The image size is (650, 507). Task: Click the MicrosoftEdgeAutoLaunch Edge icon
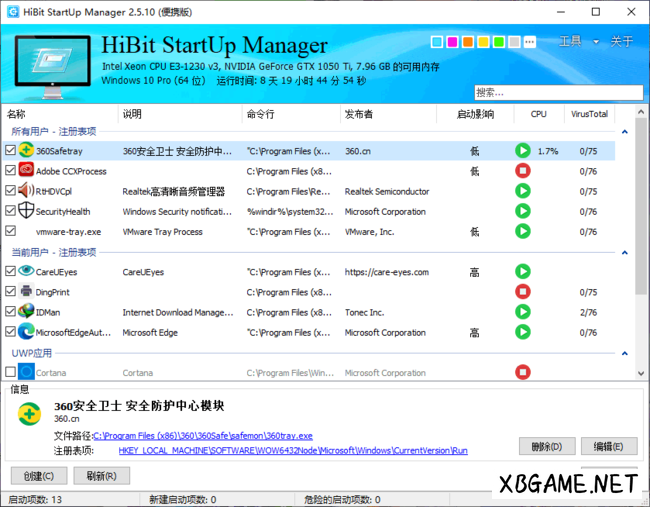pos(26,332)
